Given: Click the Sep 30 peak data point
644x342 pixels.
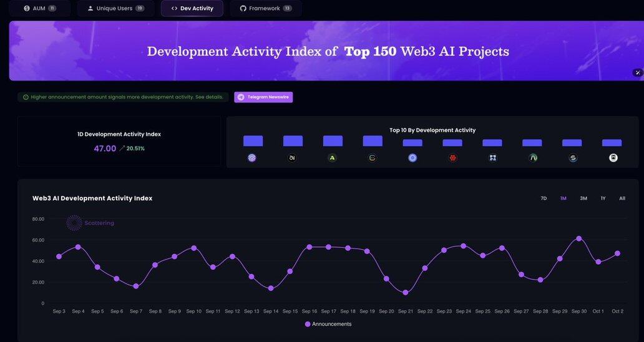Looking at the screenshot, I should click(x=578, y=238).
